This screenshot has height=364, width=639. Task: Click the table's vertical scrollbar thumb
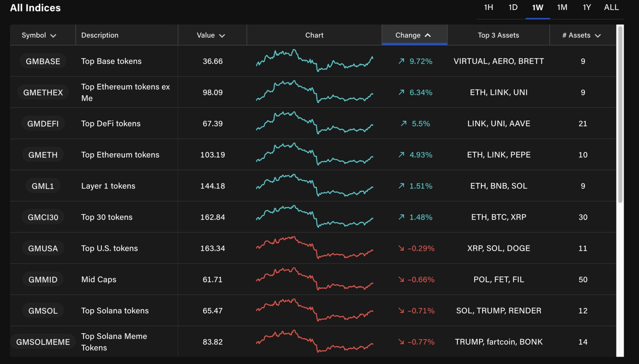[620, 115]
